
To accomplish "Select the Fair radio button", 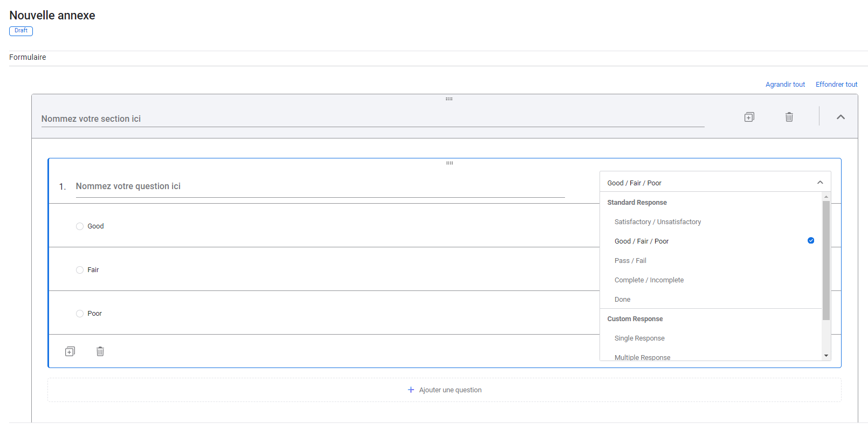I will 80,270.
